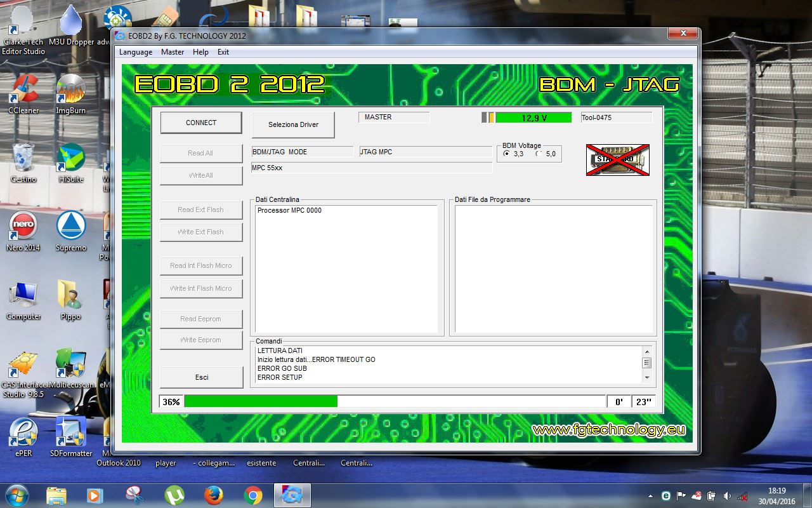Click the MASTER status field
Viewport: 812px width, 508px height.
pos(394,117)
